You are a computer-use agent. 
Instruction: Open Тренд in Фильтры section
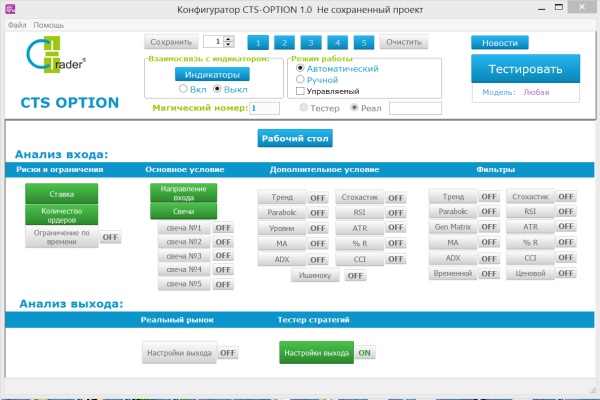(x=453, y=197)
